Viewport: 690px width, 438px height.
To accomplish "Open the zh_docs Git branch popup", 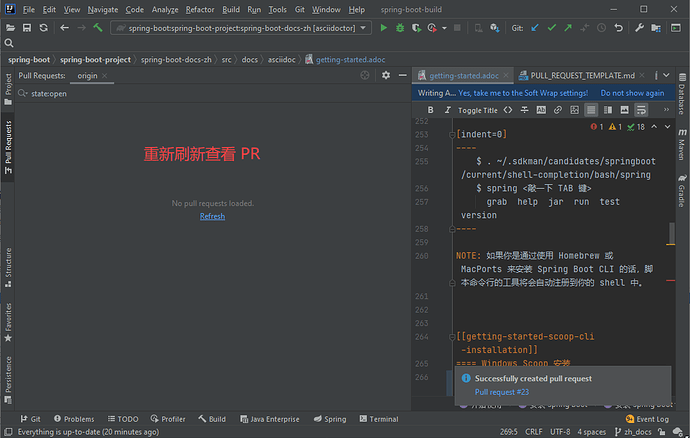I will (633, 432).
